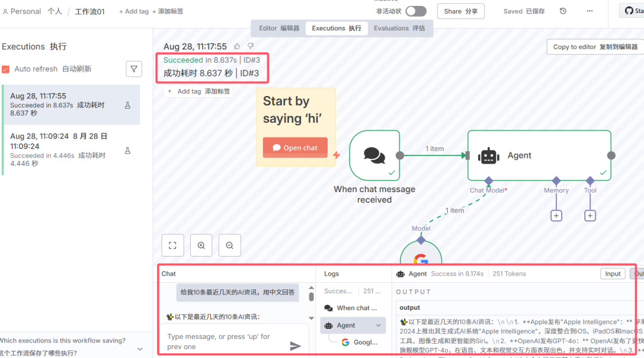644x358 pixels.
Task: Switch to the Executions tab
Action: coord(336,28)
